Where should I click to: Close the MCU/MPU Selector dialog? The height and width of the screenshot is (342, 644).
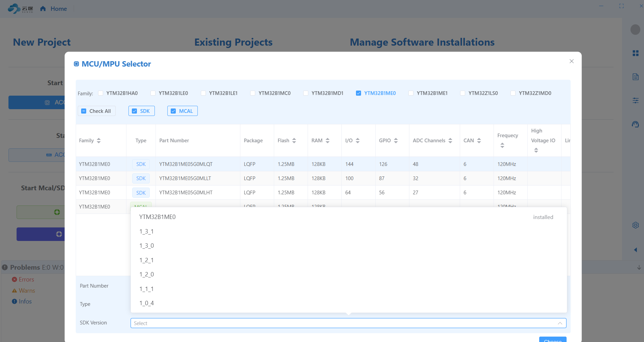(x=572, y=61)
